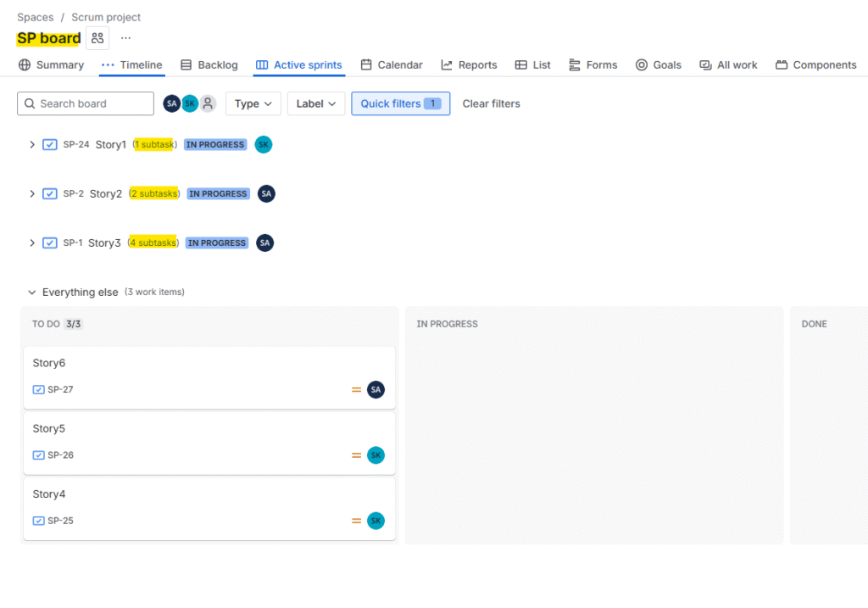Viewport: 868px width, 608px height.
Task: Toggle the Quick filters button
Action: click(x=400, y=103)
